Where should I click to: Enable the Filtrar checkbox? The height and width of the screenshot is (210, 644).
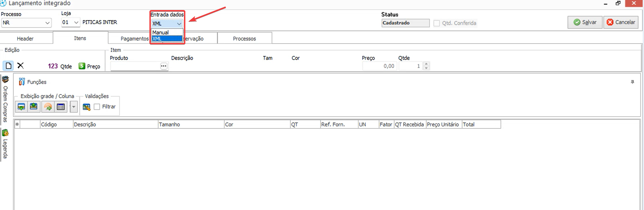tap(97, 107)
